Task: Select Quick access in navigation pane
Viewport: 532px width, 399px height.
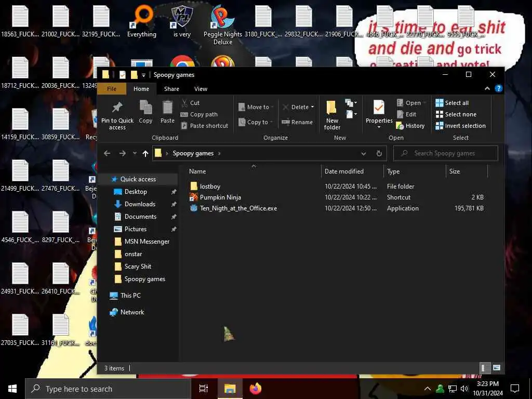Action: point(138,179)
